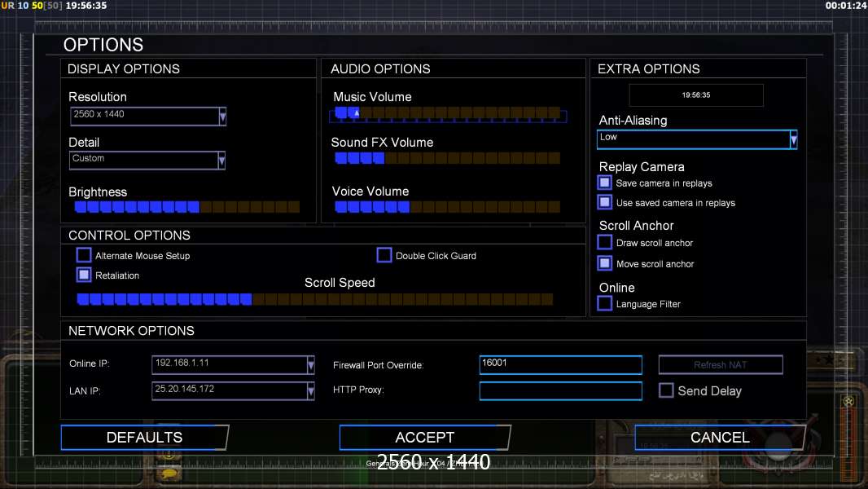This screenshot has width=868, height=489.
Task: Enable Double Click Guard
Action: 384,256
